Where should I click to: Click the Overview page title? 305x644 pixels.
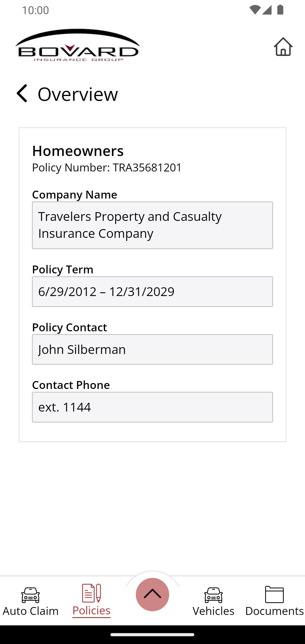point(78,94)
